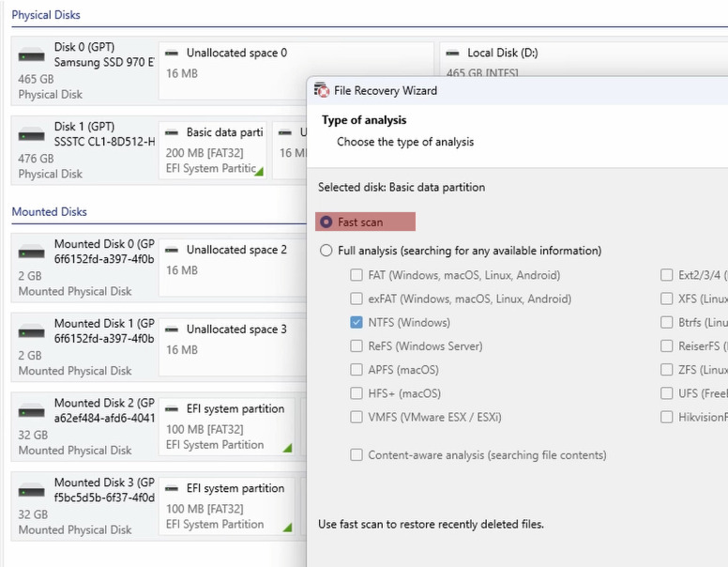Click the fast scan hint text at bottom
The image size is (728, 567).
431,524
